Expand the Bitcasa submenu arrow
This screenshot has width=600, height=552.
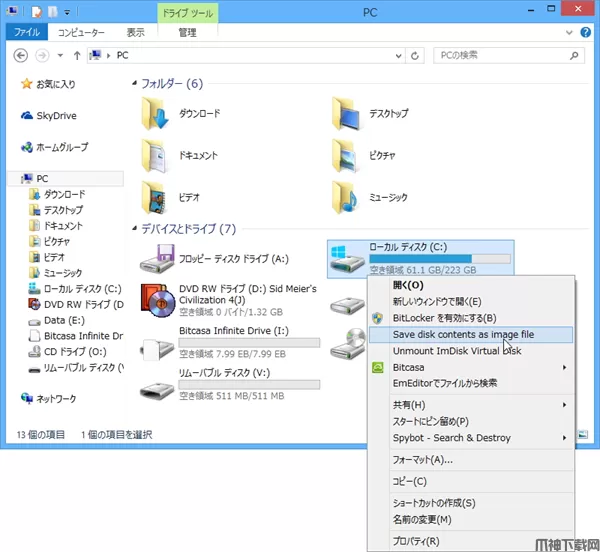tap(564, 367)
